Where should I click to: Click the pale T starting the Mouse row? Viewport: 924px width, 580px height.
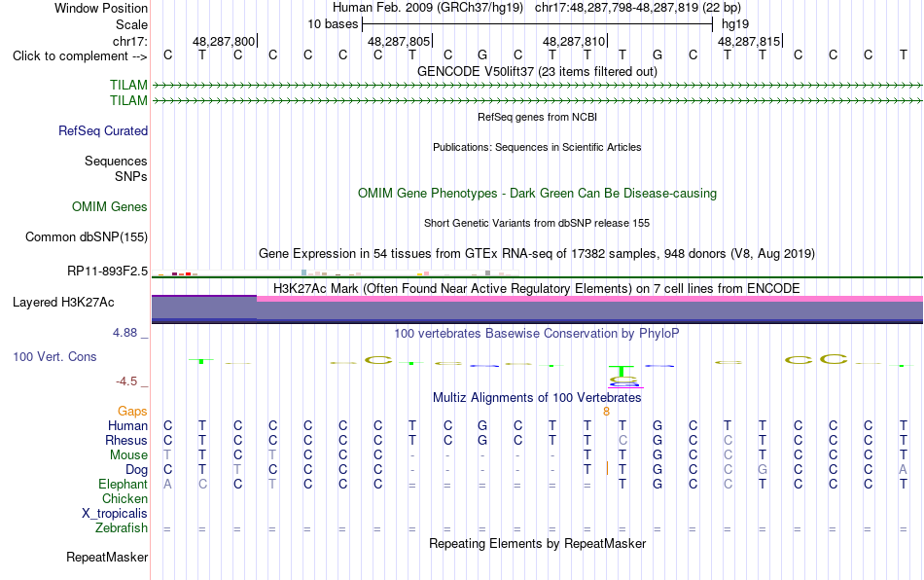167,455
